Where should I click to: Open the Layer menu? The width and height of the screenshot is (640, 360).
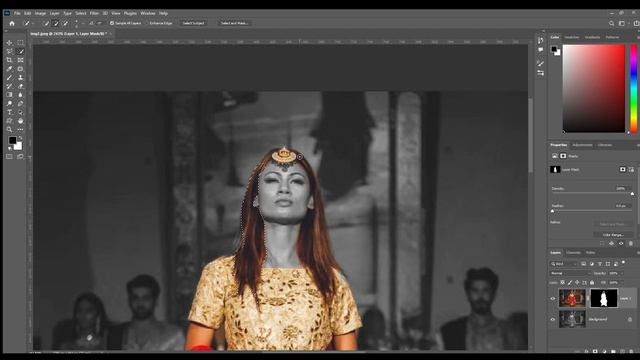[x=54, y=13]
